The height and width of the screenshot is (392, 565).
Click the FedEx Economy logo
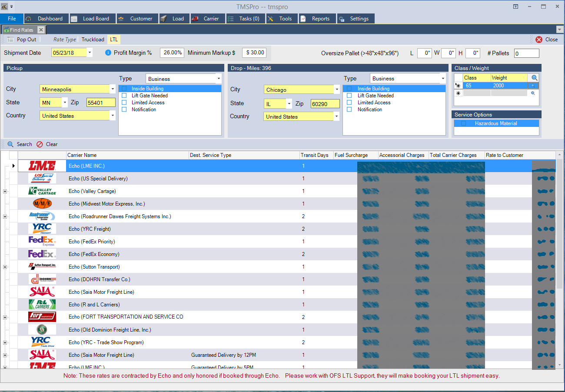coord(42,254)
